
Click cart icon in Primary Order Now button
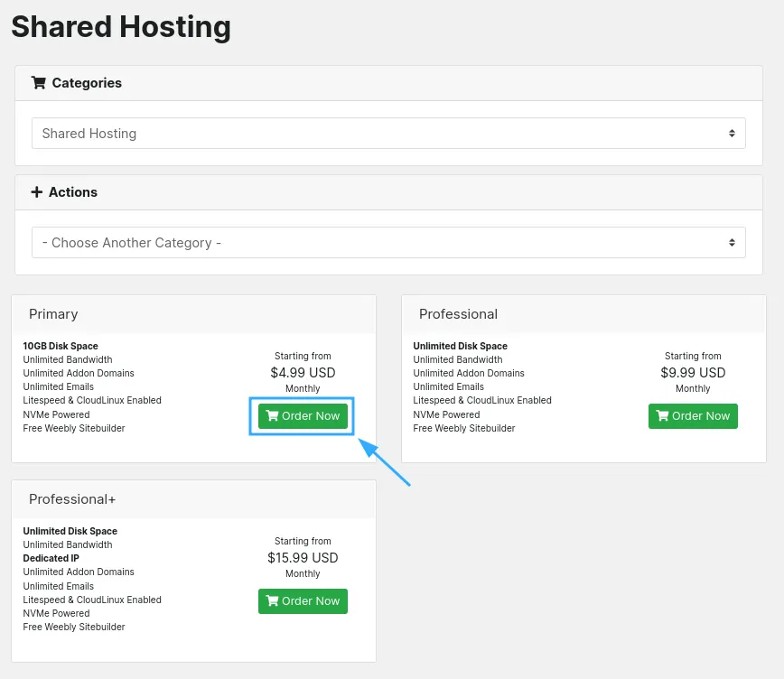[x=272, y=415]
